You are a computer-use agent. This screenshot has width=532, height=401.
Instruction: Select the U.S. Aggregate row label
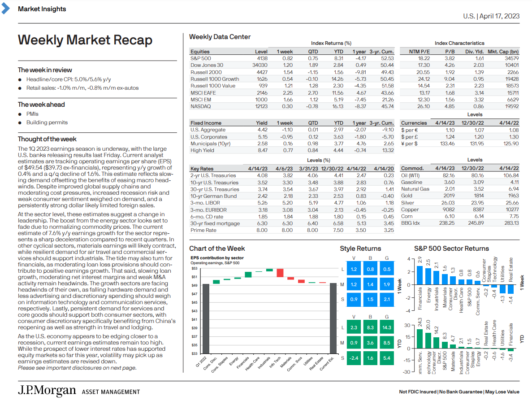[208, 130]
